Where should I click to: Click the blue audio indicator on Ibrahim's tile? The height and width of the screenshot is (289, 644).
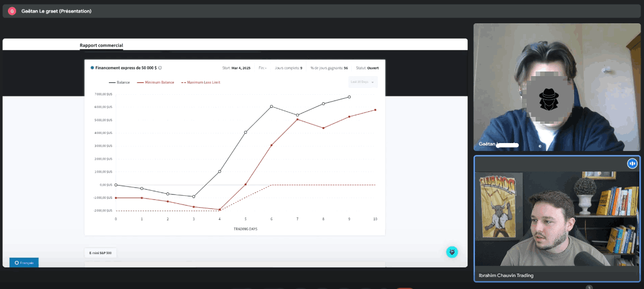click(x=632, y=164)
